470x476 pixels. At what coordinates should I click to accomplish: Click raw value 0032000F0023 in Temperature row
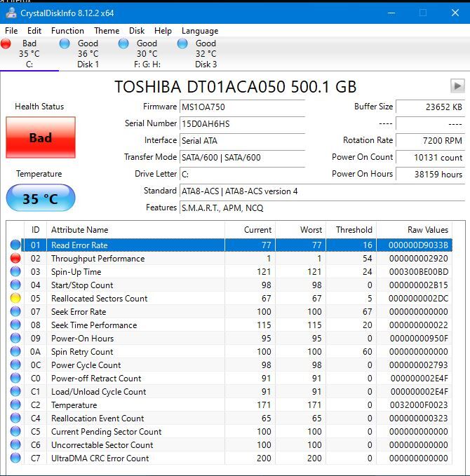[x=419, y=405]
